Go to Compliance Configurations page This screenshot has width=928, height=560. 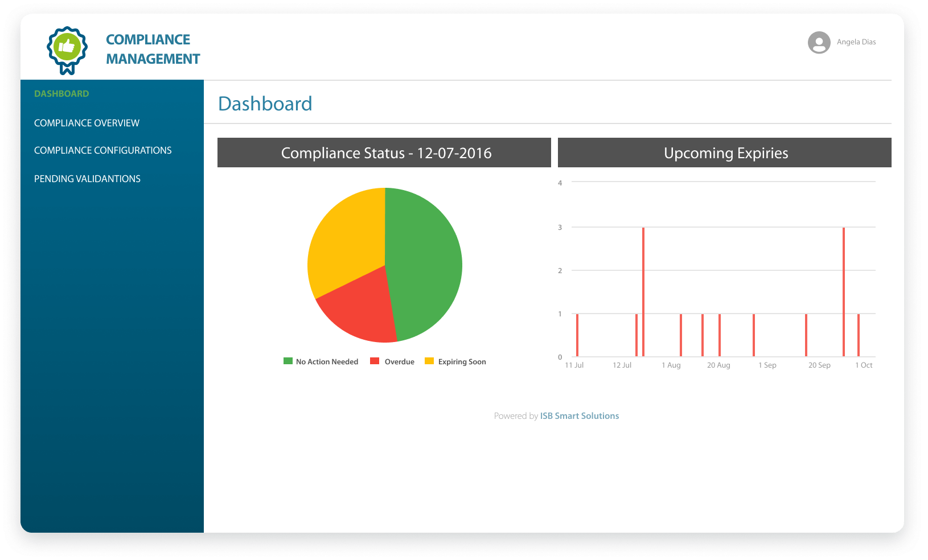click(102, 150)
